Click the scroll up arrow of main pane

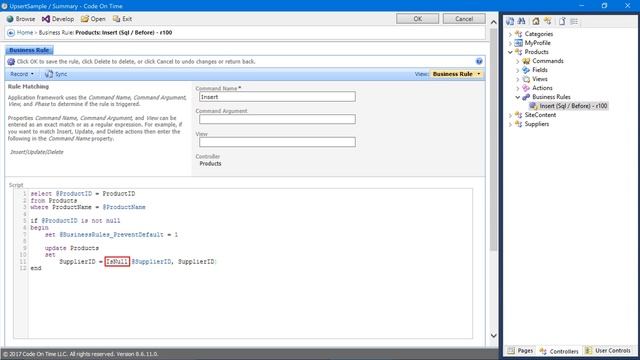pos(493,22)
